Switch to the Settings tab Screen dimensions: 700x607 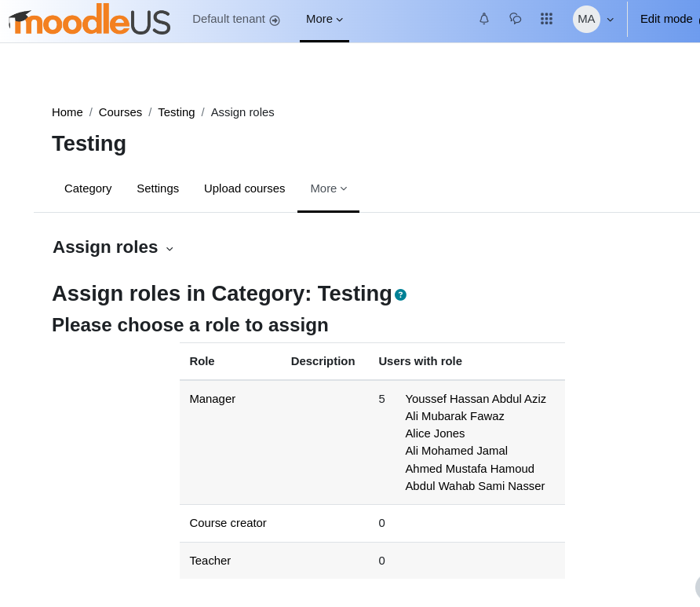pos(158,188)
